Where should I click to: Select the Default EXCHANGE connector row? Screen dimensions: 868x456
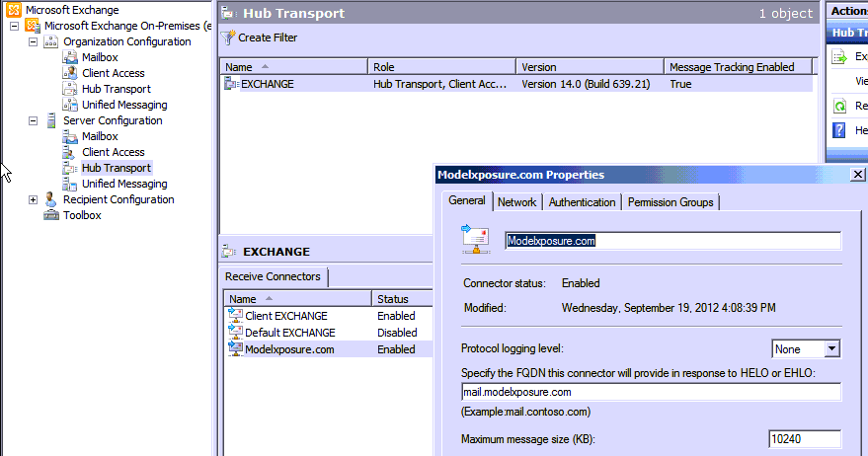point(329,332)
